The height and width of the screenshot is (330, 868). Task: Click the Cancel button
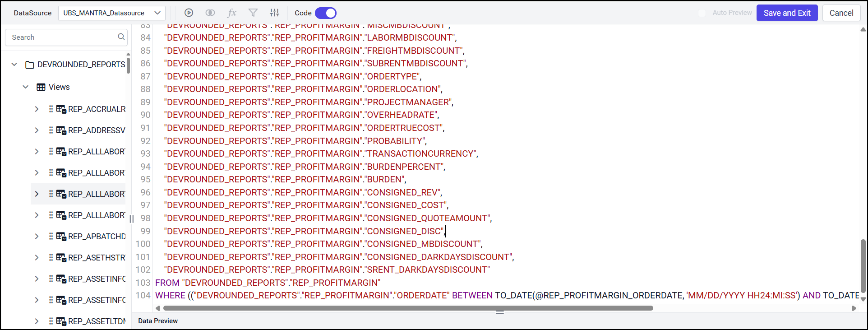[x=841, y=13]
